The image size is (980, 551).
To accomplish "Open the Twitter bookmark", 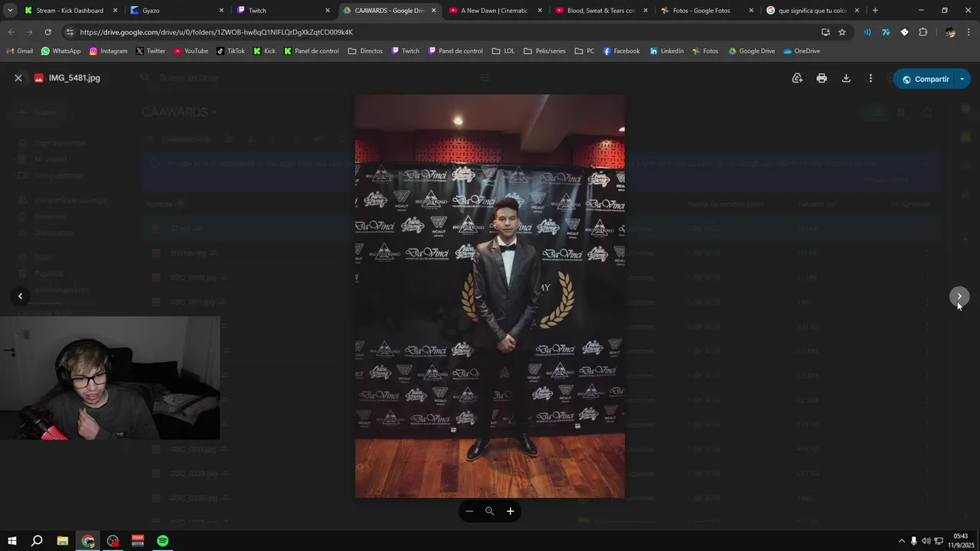I will [150, 51].
